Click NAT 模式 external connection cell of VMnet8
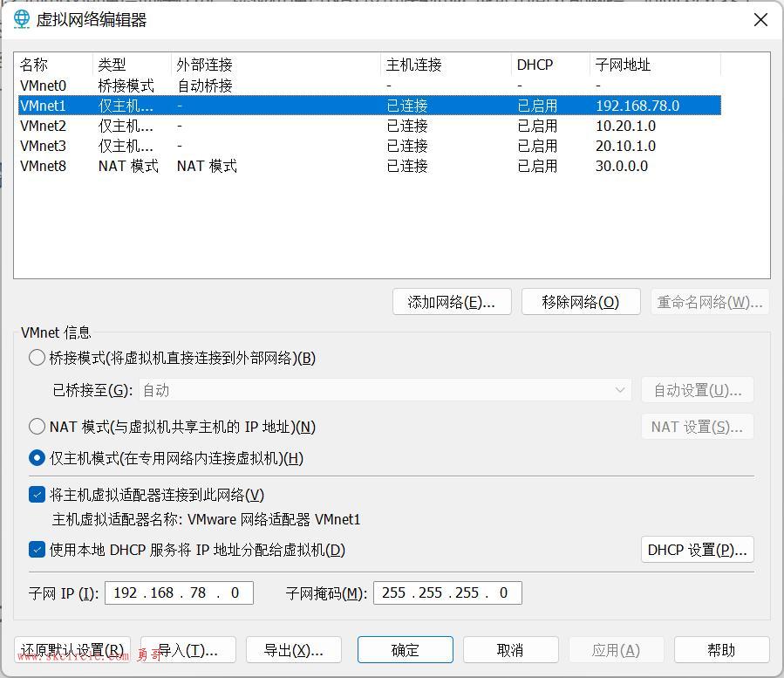The width and height of the screenshot is (784, 678). click(x=207, y=166)
